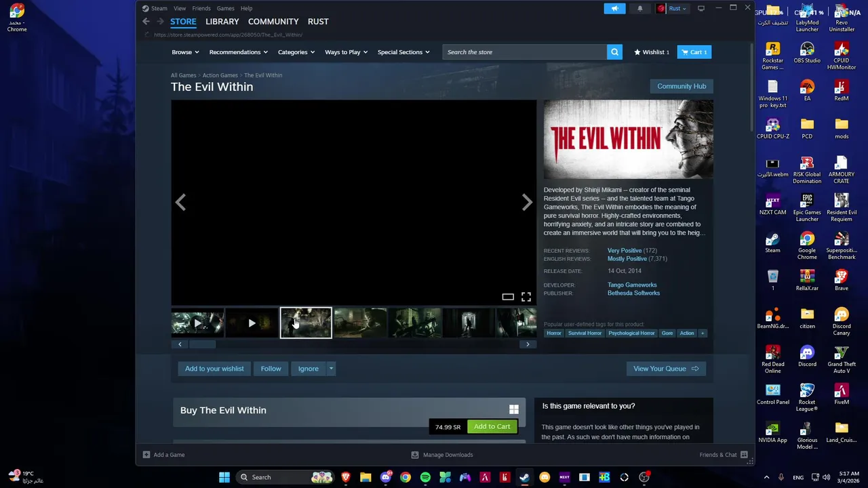
Task: Click the Steam page vertical scrollbar
Action: point(751,88)
